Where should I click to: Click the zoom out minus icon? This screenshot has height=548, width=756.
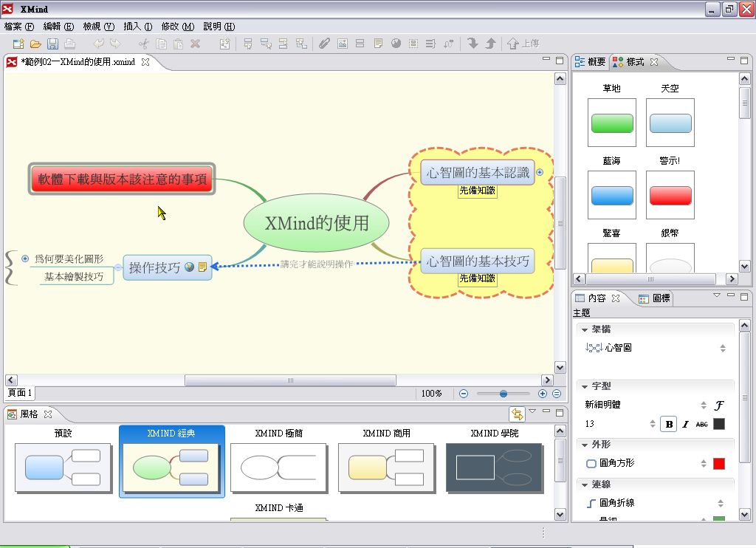coord(464,394)
